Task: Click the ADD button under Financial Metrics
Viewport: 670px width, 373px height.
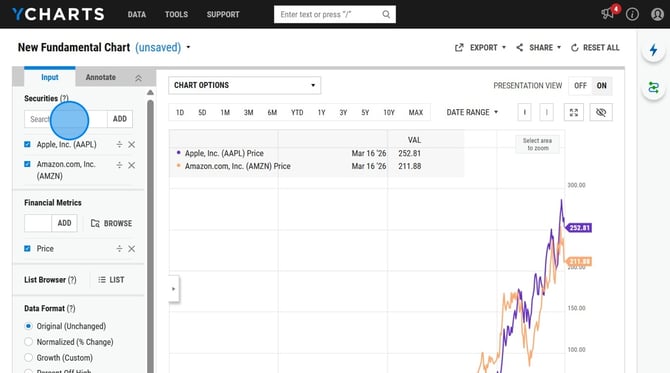Action: tap(65, 223)
